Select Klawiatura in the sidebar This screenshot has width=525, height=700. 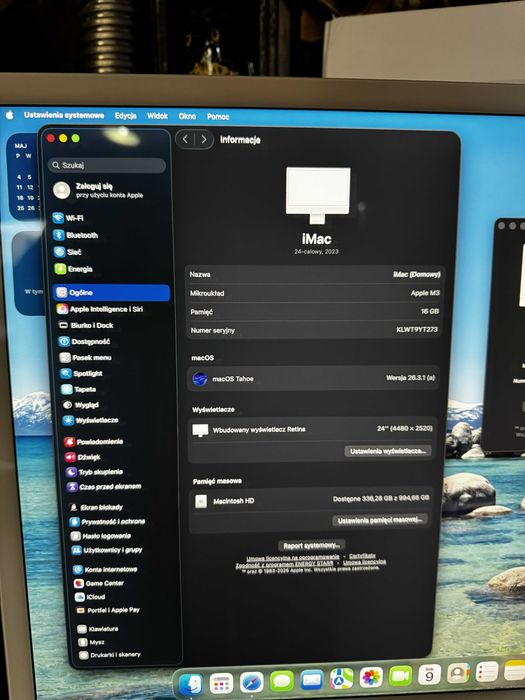click(x=98, y=629)
